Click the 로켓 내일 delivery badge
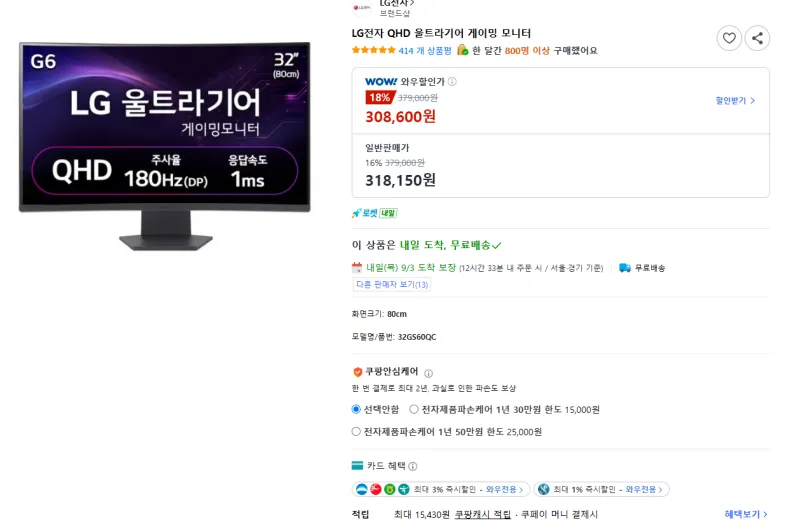Screen dimensions: 800x530 pyautogui.click(x=374, y=213)
